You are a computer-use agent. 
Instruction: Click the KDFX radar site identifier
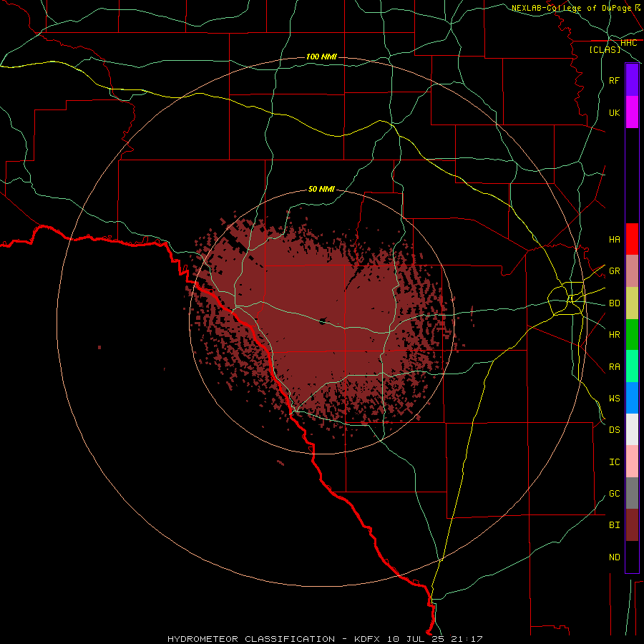pos(368,639)
